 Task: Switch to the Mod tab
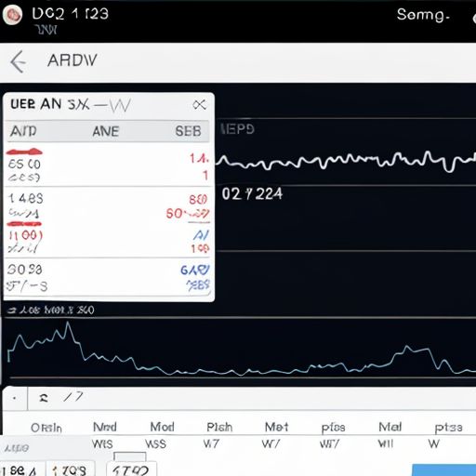162,427
